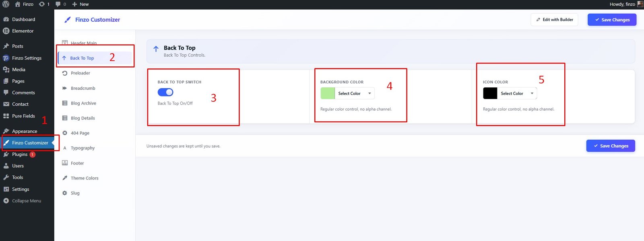Click the top Save Changes button
This screenshot has height=241, width=644.
[612, 20]
